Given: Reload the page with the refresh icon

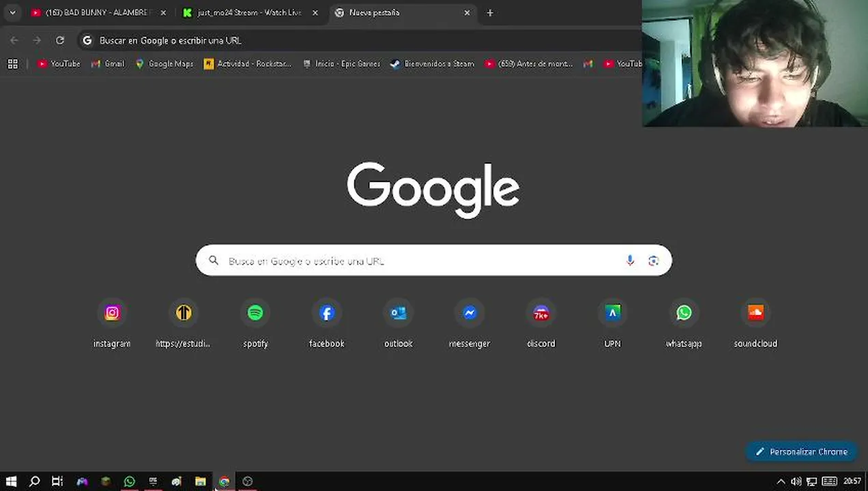Looking at the screenshot, I should coord(60,40).
